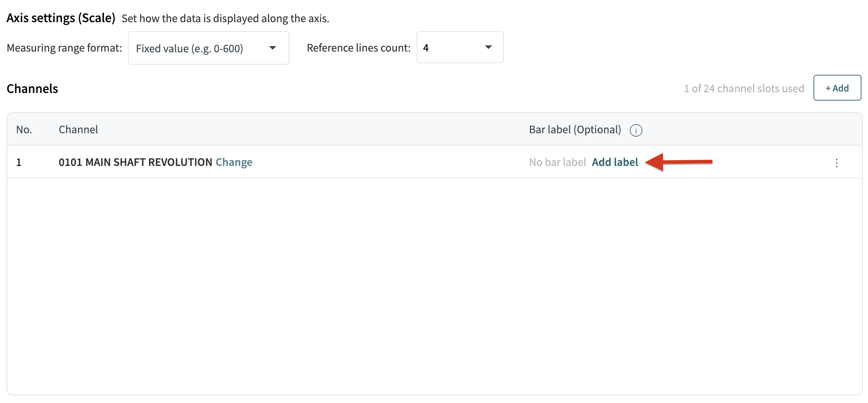Screen dimensions: 868x403
Task: Click the Add label link
Action: pyautogui.click(x=615, y=162)
